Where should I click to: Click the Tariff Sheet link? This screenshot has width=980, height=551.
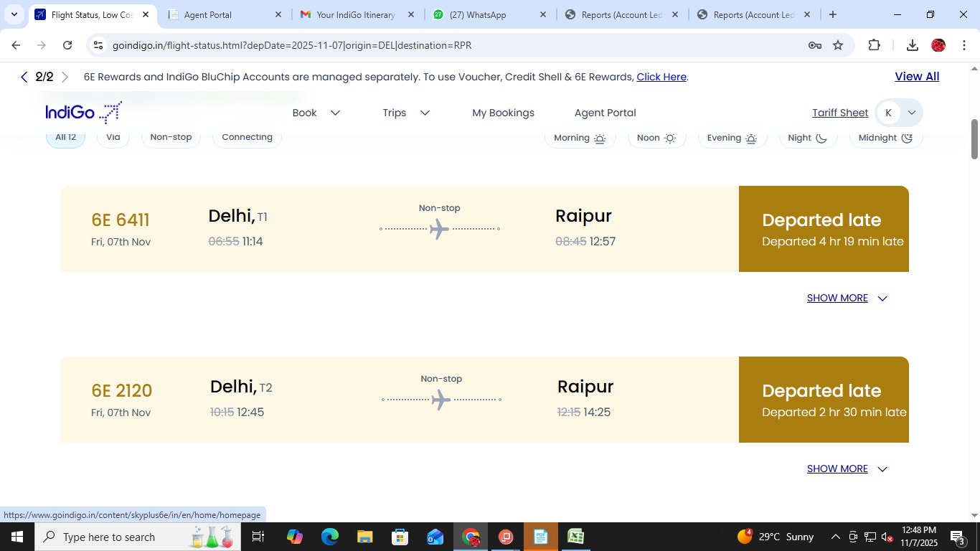(x=839, y=113)
